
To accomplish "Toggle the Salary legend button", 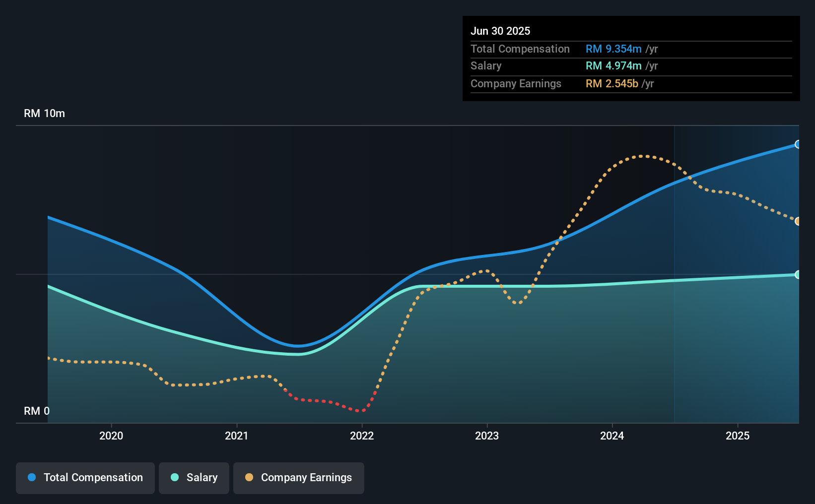I will tap(194, 478).
